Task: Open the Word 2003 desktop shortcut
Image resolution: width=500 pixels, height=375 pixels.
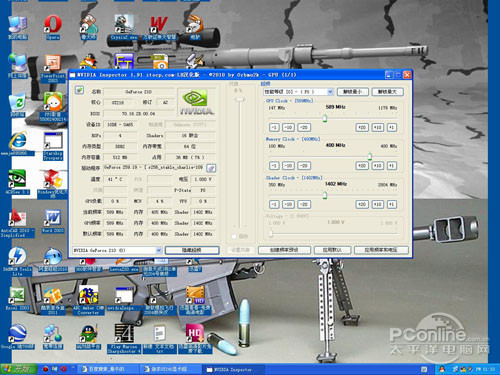Action: (x=53, y=221)
